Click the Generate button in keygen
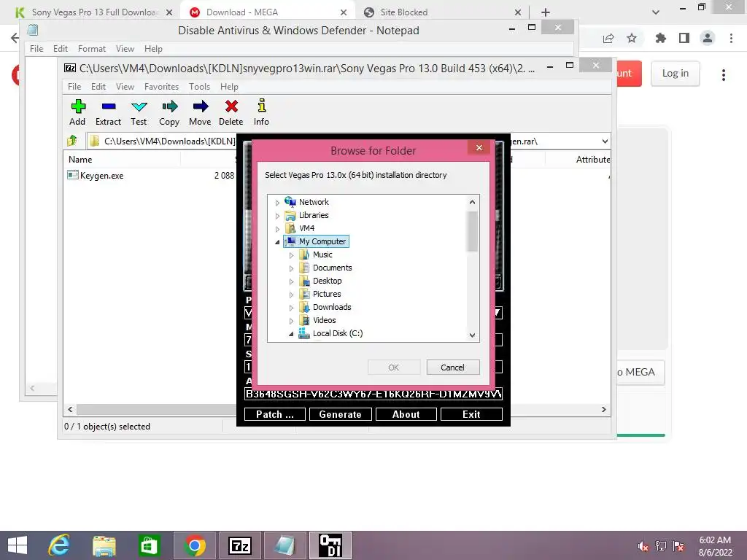Screen dimensions: 747x560 click(x=340, y=414)
